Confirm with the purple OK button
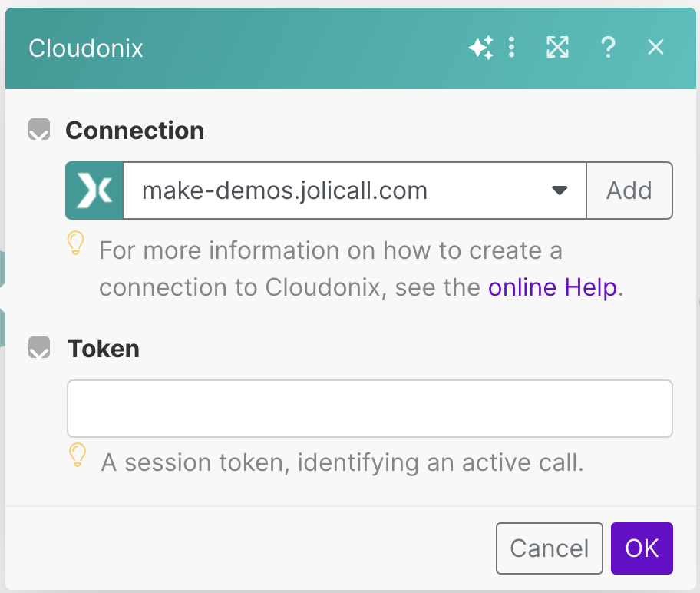The width and height of the screenshot is (700, 593). [642, 548]
